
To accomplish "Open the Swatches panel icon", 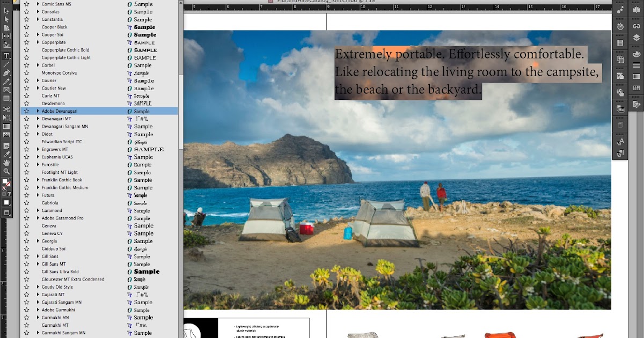I will [636, 88].
